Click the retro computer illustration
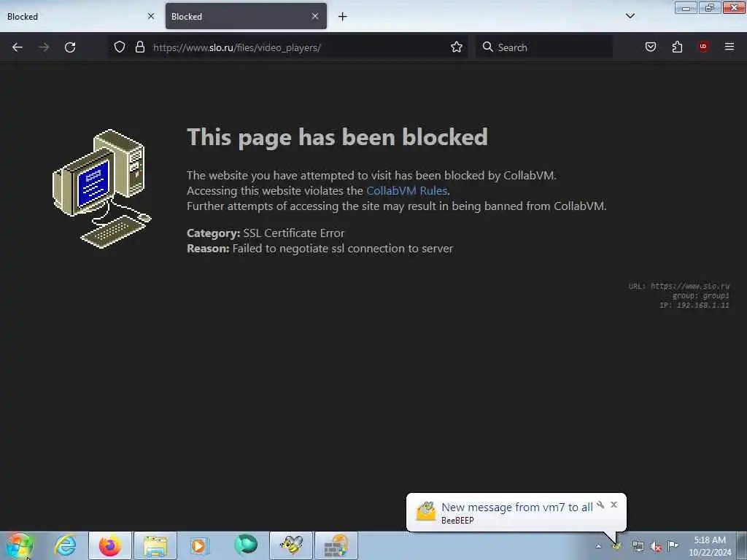The image size is (747, 560). [x=101, y=189]
